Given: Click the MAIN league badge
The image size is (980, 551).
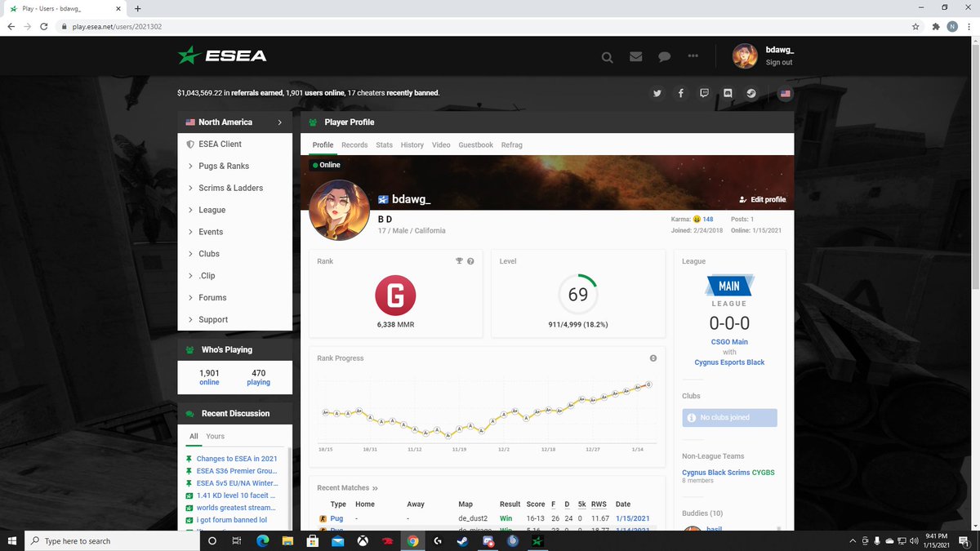Looking at the screenshot, I should (729, 286).
